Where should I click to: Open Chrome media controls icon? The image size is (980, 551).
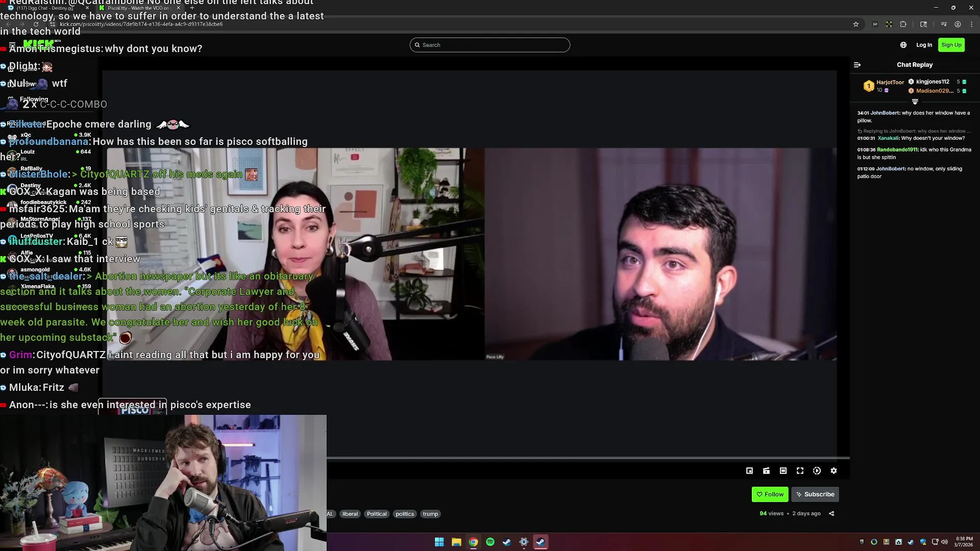pos(944,24)
